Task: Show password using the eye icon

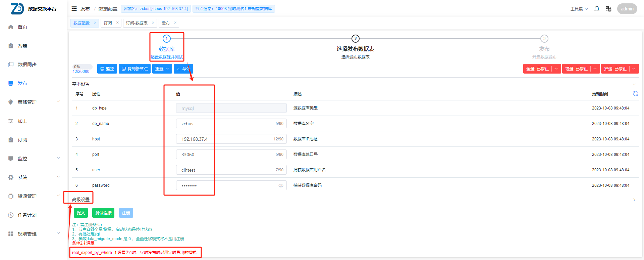Action: pyautogui.click(x=281, y=185)
